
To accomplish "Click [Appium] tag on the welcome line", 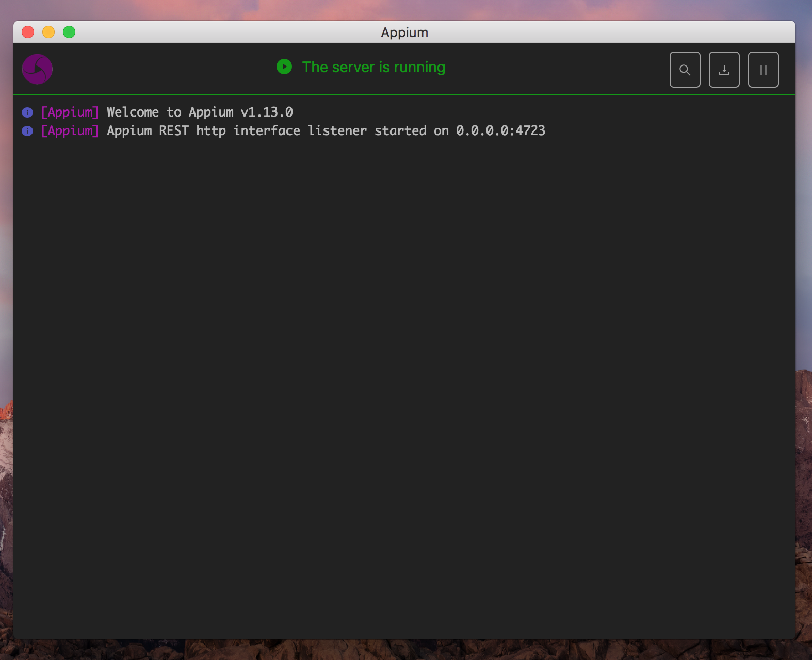I will pyautogui.click(x=70, y=112).
